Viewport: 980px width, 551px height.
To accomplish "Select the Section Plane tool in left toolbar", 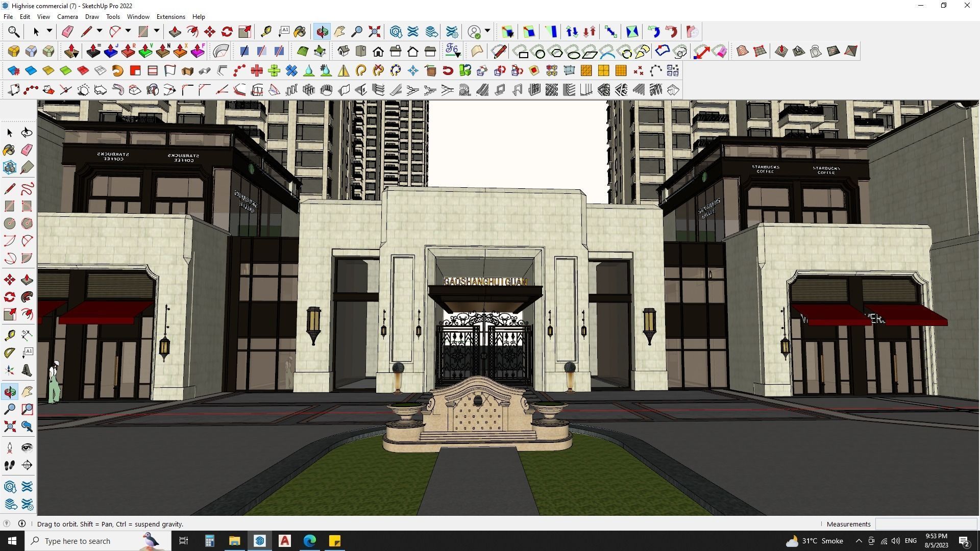I will coord(27,465).
